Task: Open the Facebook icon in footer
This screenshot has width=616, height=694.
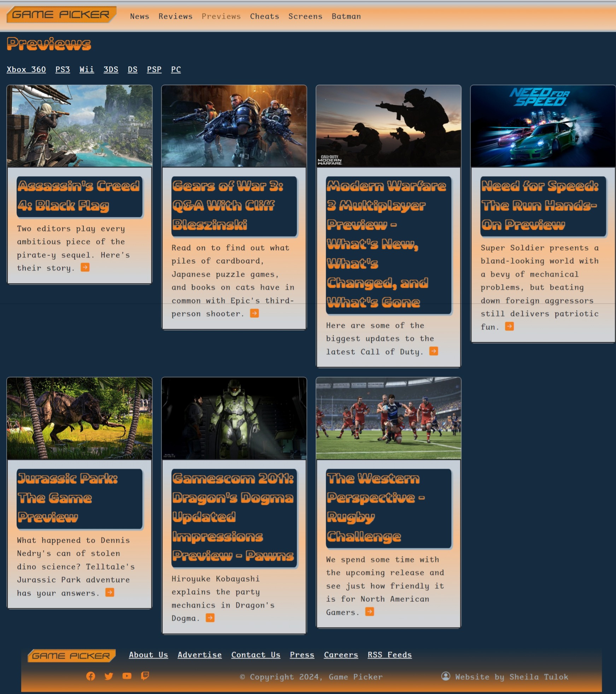Action: [90, 676]
